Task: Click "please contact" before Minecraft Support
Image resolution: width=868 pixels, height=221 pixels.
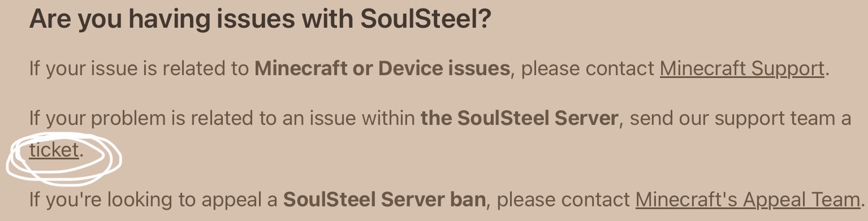Action: pos(588,69)
